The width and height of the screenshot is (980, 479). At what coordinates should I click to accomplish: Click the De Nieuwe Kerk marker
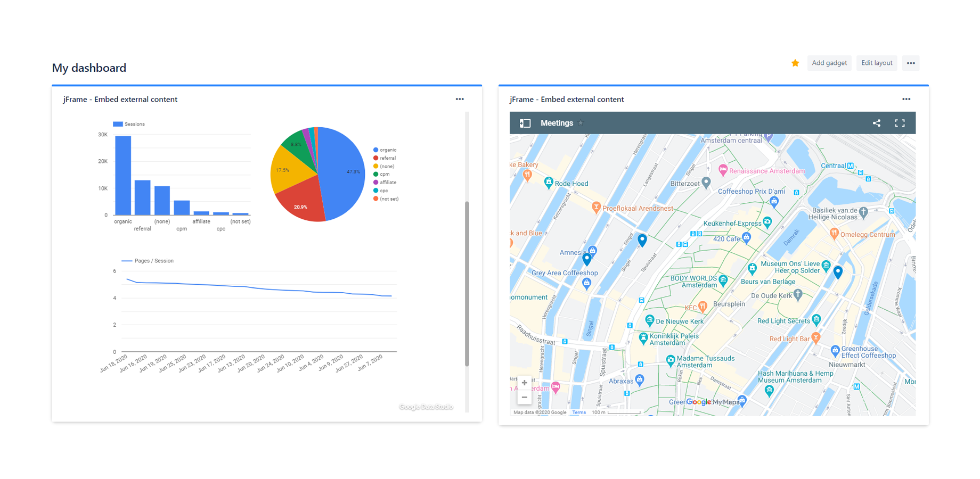(x=649, y=320)
